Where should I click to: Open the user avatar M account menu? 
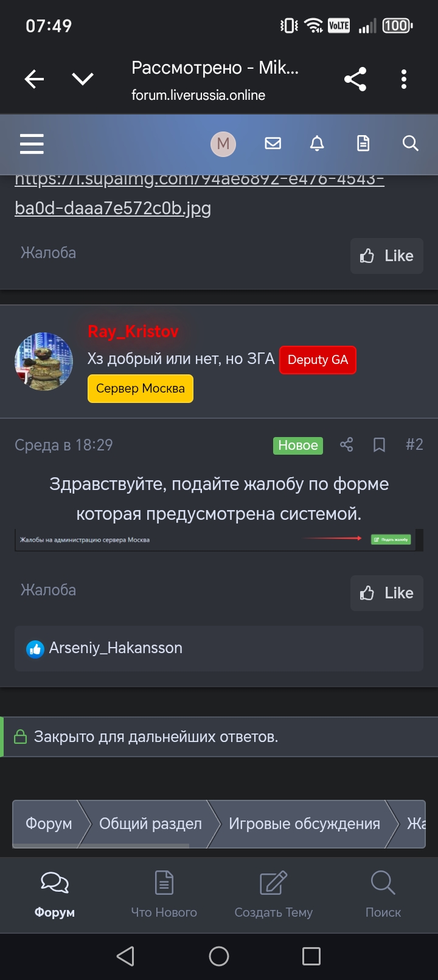pyautogui.click(x=223, y=144)
